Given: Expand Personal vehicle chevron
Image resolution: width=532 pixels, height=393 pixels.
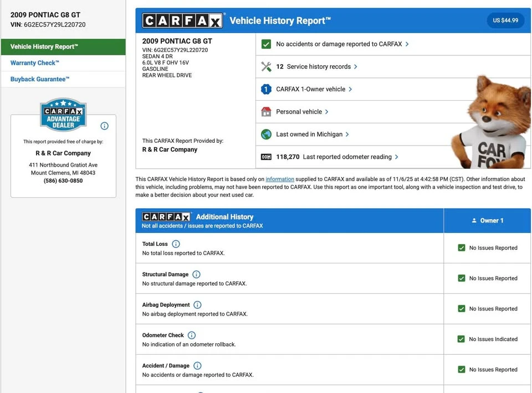Looking at the screenshot, I should (327, 112).
